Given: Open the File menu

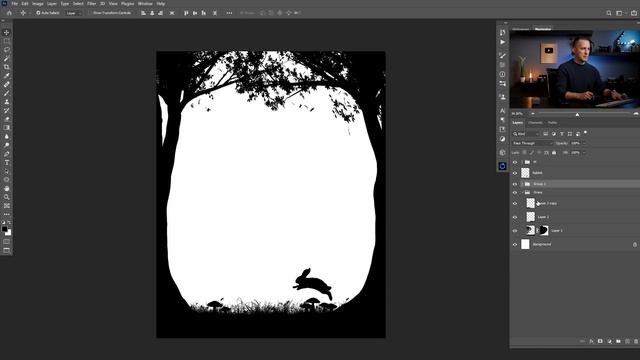Looking at the screenshot, I should coord(14,4).
